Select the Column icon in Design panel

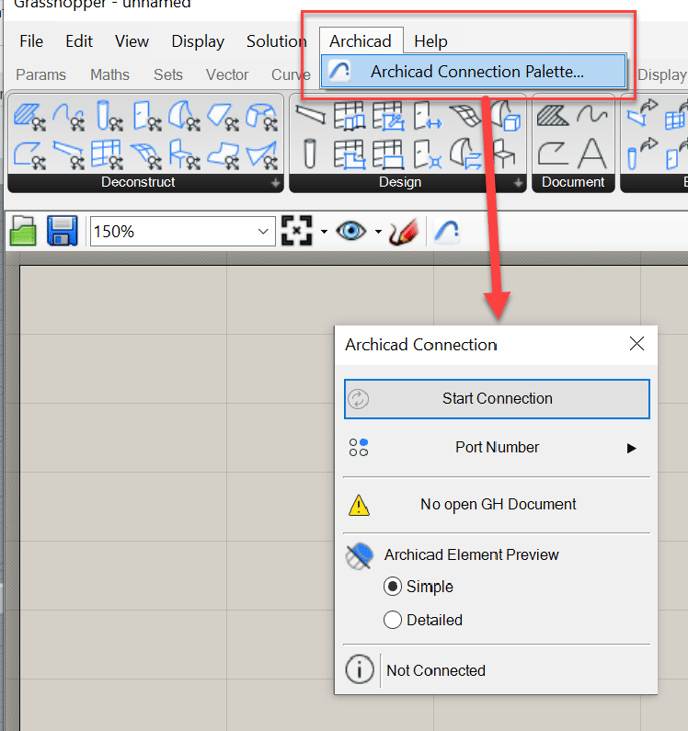tap(310, 153)
